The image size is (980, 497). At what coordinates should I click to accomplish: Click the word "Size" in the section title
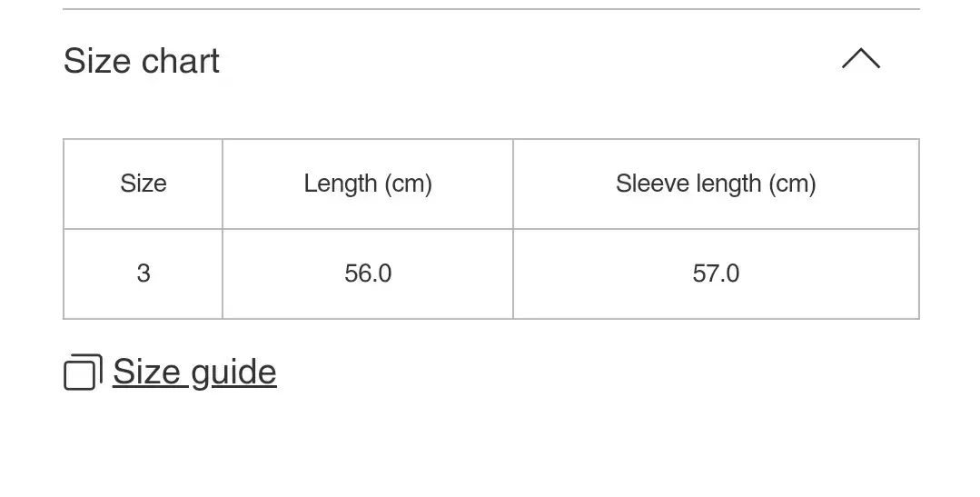(x=96, y=62)
